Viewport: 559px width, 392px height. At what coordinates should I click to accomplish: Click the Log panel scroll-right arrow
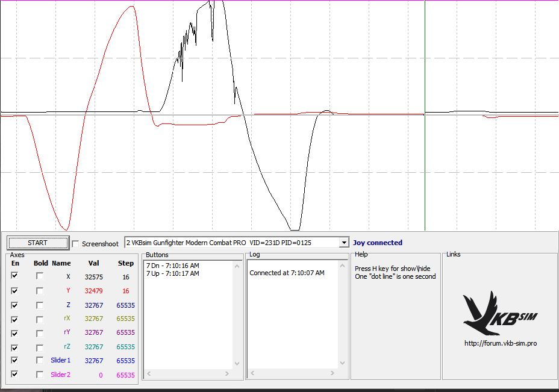(x=332, y=374)
